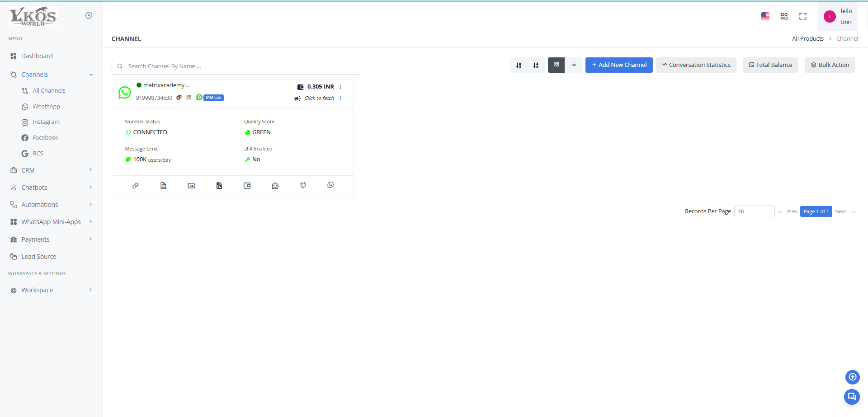Open the WhatsApp channel submenu item
Image resolution: width=868 pixels, height=417 pixels.
[46, 107]
